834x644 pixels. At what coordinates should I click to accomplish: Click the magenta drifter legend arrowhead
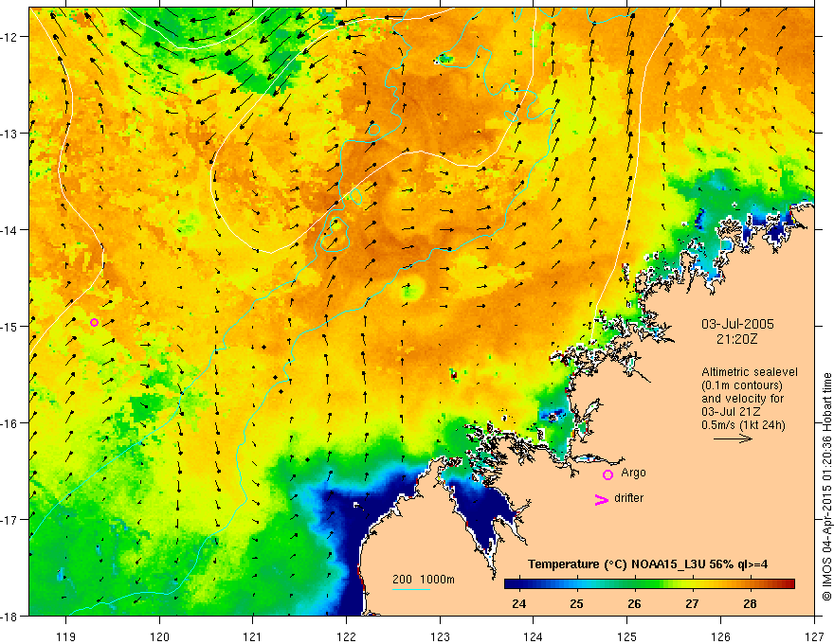(601, 500)
